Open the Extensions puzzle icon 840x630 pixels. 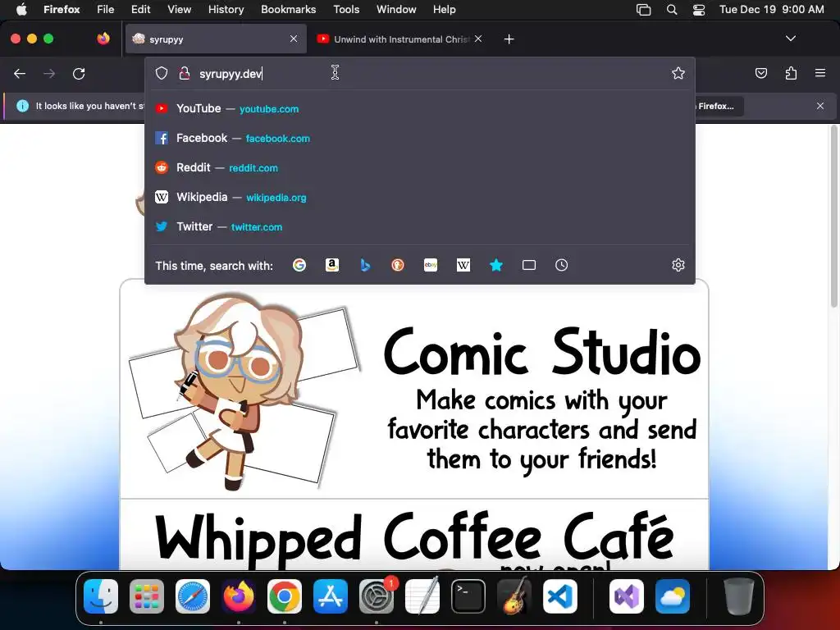[x=791, y=73]
